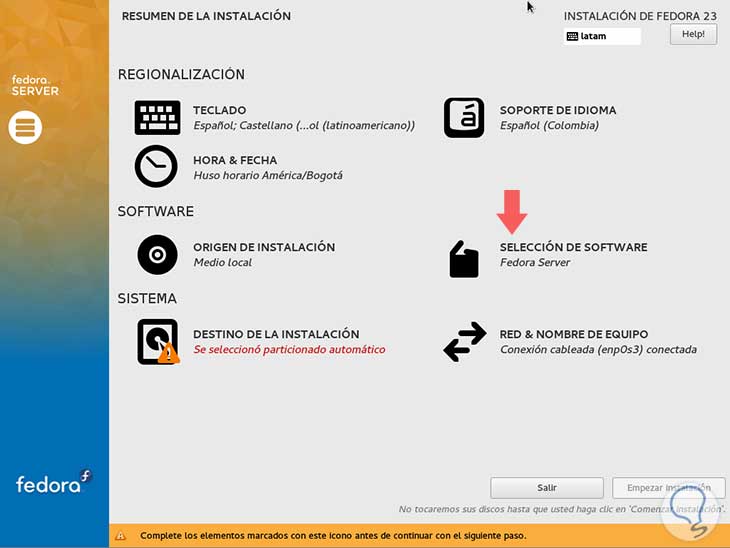This screenshot has height=548, width=730.
Task: Click the Soporte de Idioma language icon
Action: (464, 118)
